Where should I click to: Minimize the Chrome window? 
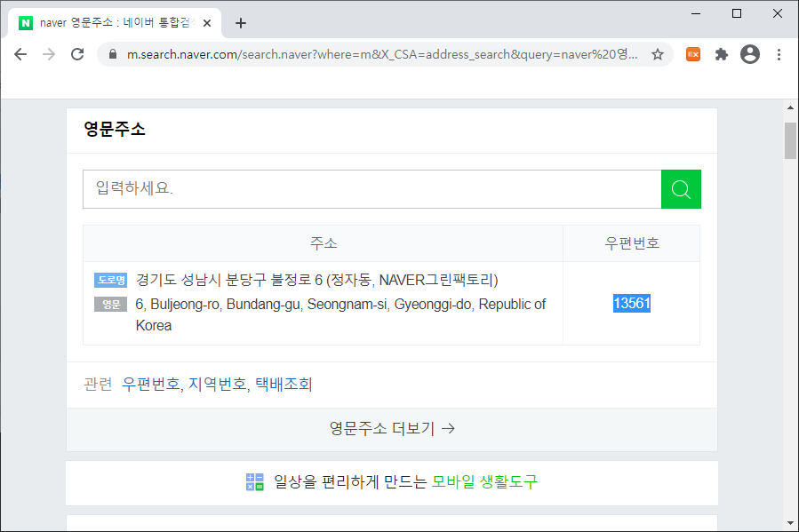coord(696,13)
